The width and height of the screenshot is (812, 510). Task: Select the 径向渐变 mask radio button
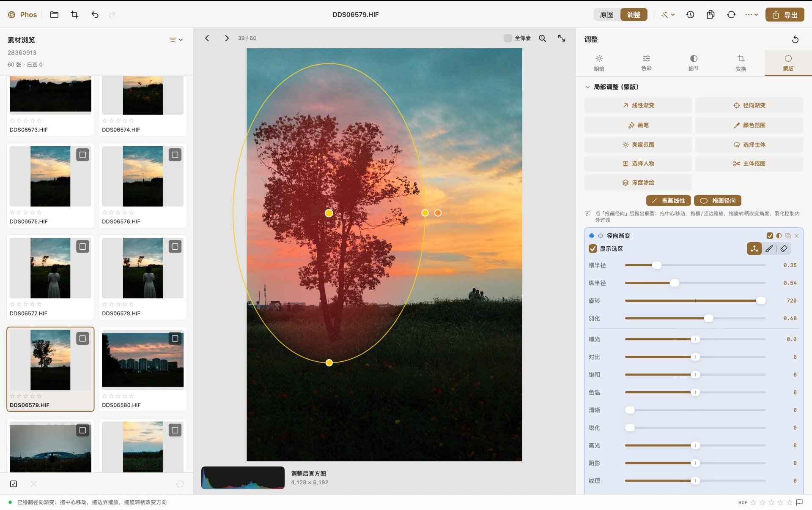[591, 236]
